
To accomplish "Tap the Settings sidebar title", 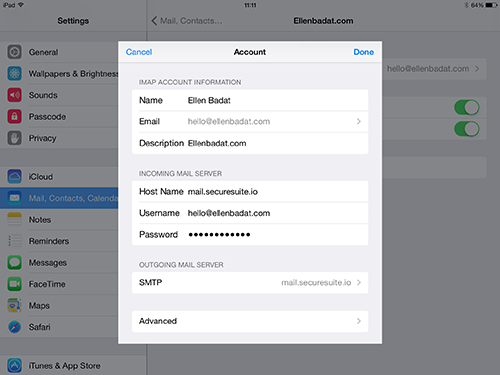I will click(73, 21).
